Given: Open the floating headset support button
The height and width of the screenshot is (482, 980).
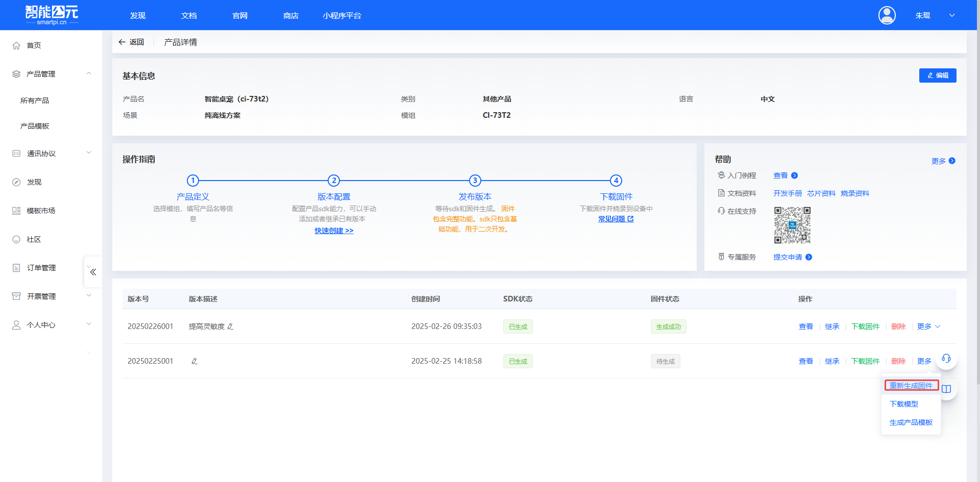Looking at the screenshot, I should point(946,359).
